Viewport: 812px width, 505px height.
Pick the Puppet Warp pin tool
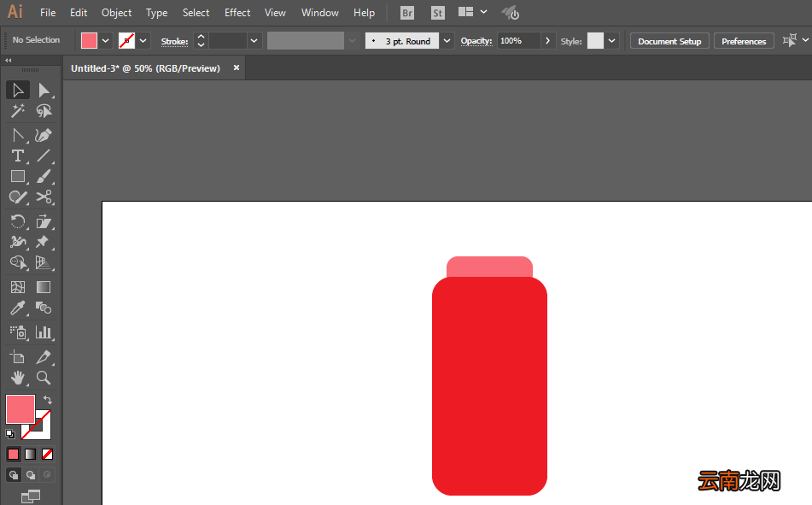coord(44,242)
